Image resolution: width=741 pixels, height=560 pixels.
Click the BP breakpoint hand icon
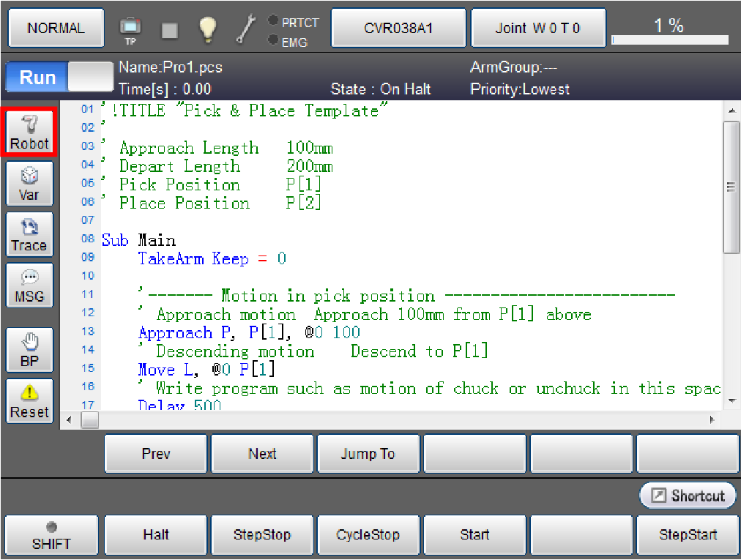pos(29,351)
